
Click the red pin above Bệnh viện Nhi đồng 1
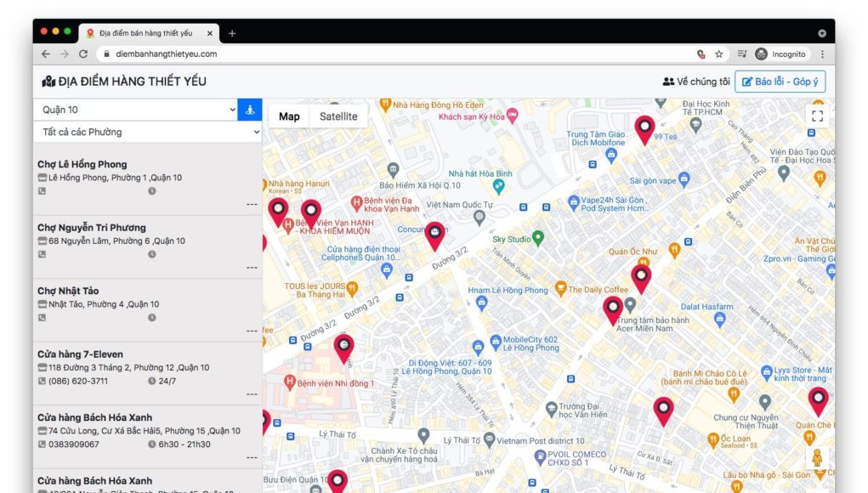(x=343, y=348)
